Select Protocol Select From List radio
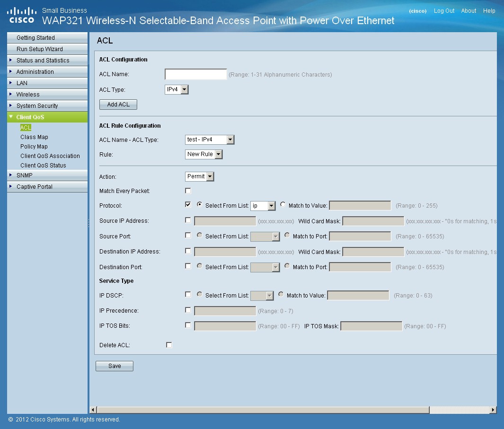This screenshot has height=429, width=504. (200, 204)
